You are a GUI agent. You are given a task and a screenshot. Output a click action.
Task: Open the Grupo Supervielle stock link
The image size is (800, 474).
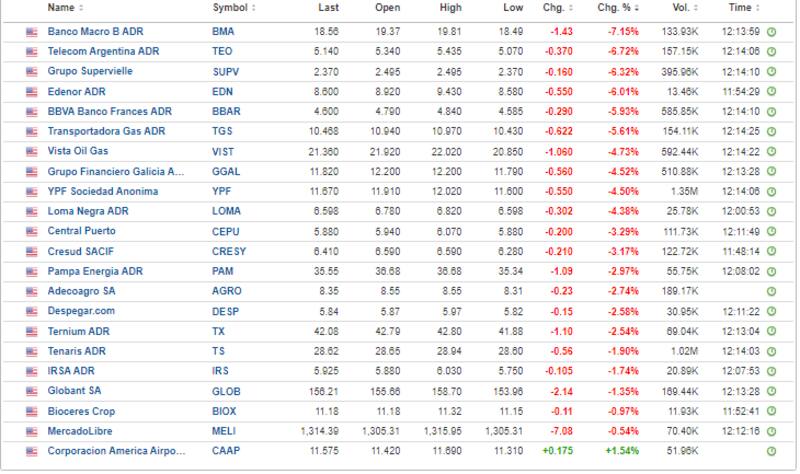tap(90, 72)
